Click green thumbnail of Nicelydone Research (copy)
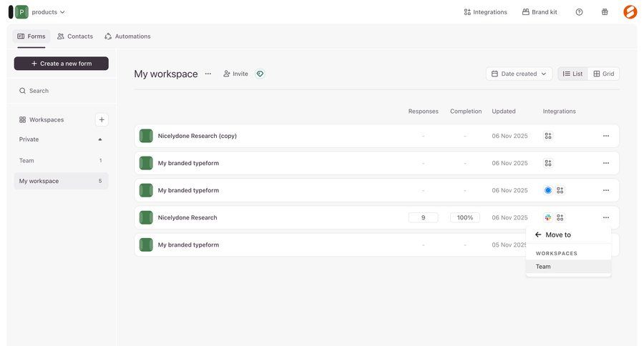The image size is (644, 346). [x=146, y=136]
